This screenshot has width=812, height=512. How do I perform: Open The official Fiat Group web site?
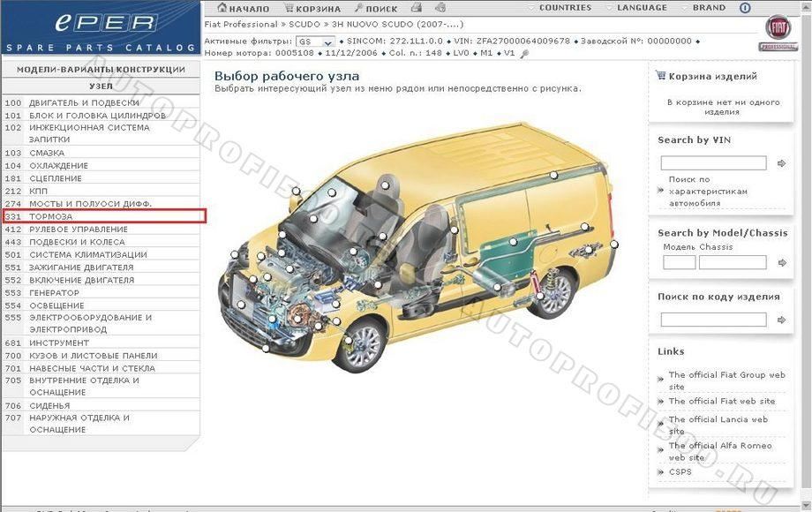tap(726, 380)
